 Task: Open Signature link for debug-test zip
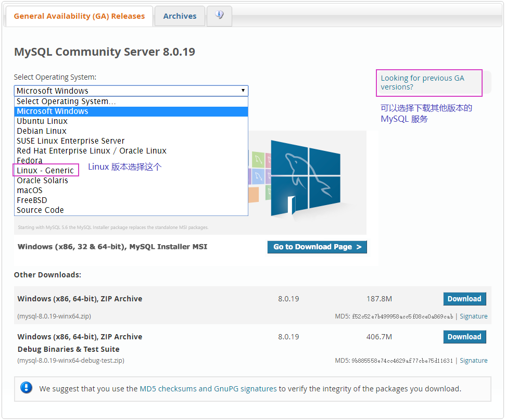coord(473,361)
